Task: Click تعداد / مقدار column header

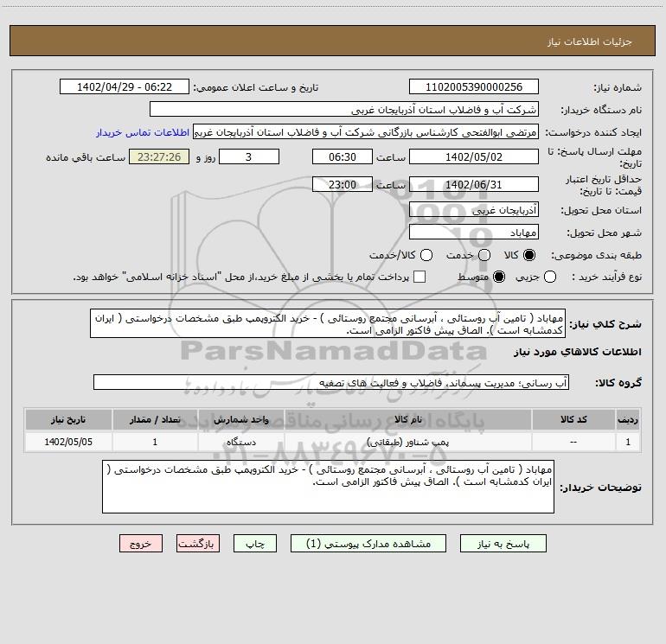Action: 155,419
